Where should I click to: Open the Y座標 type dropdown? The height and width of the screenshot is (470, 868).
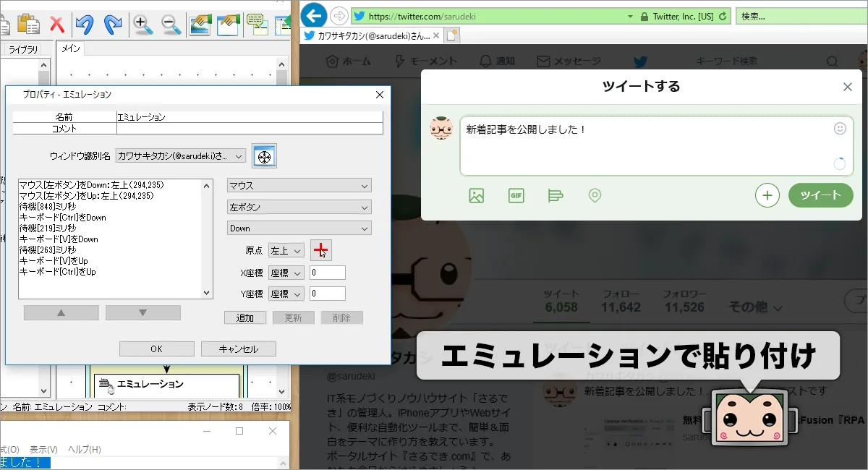point(286,294)
